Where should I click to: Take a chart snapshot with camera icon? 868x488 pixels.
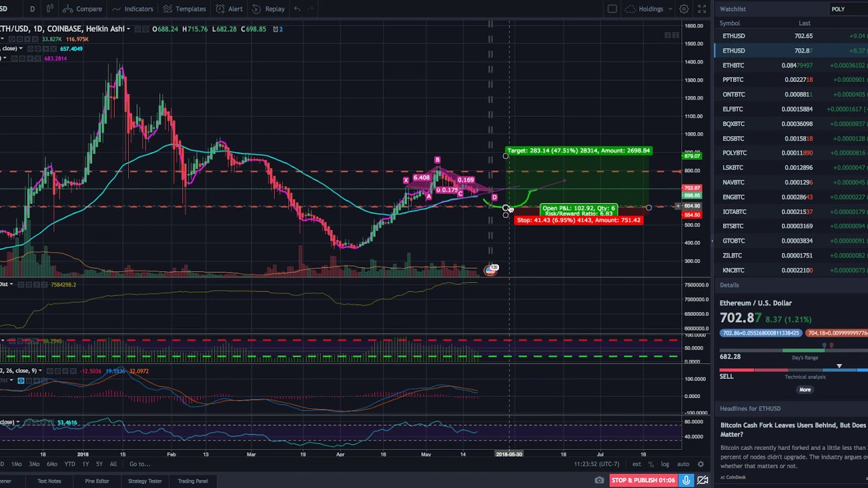pos(599,481)
